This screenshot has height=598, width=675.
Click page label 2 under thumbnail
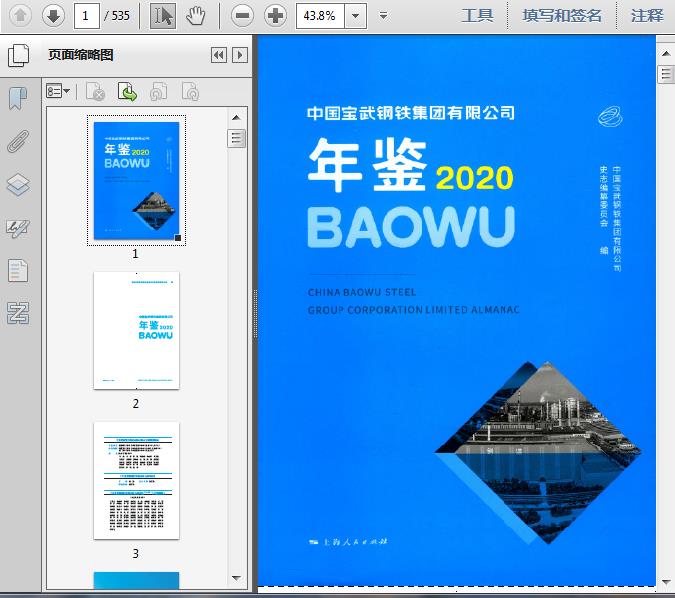[136, 404]
